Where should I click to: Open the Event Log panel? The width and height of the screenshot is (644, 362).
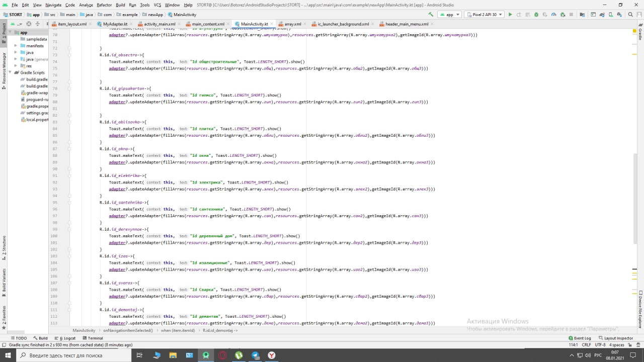(x=580, y=338)
